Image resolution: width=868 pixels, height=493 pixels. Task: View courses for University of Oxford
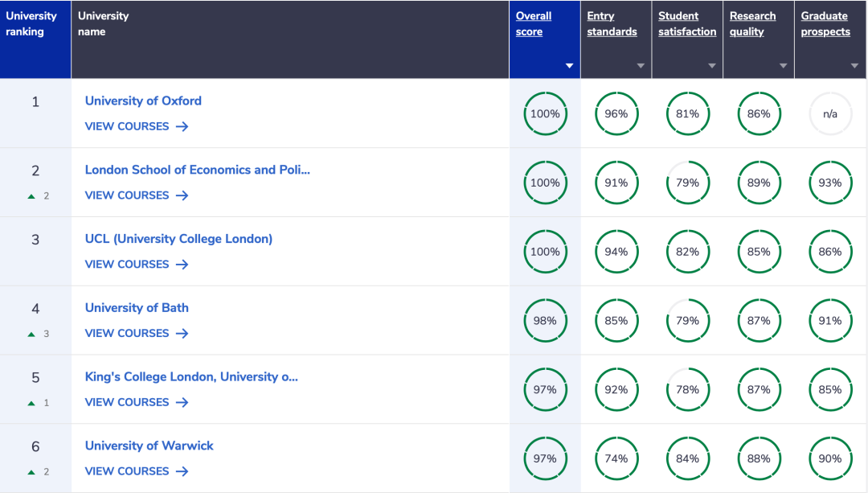pyautogui.click(x=136, y=126)
